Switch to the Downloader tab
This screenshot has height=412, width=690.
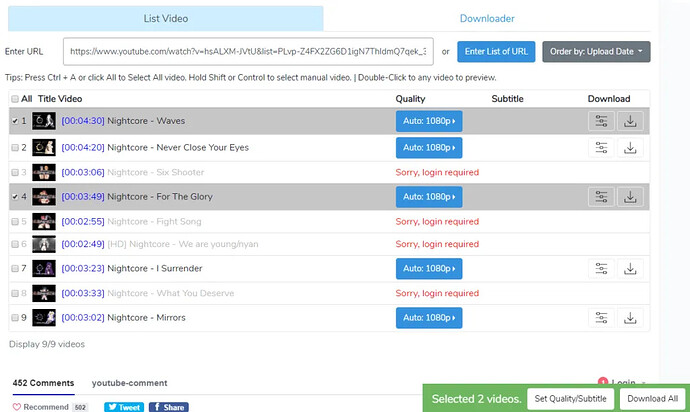click(x=487, y=18)
